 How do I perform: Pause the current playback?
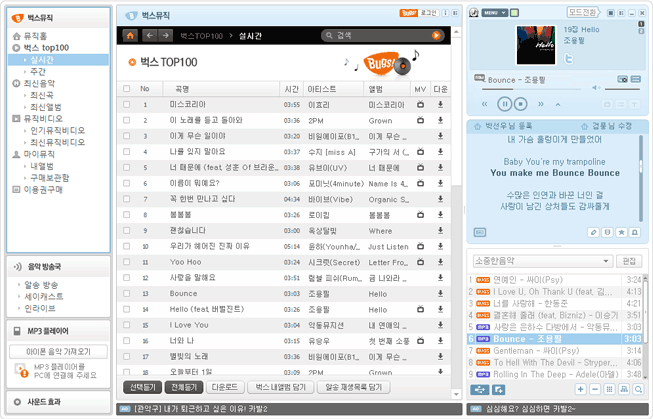pyautogui.click(x=504, y=104)
